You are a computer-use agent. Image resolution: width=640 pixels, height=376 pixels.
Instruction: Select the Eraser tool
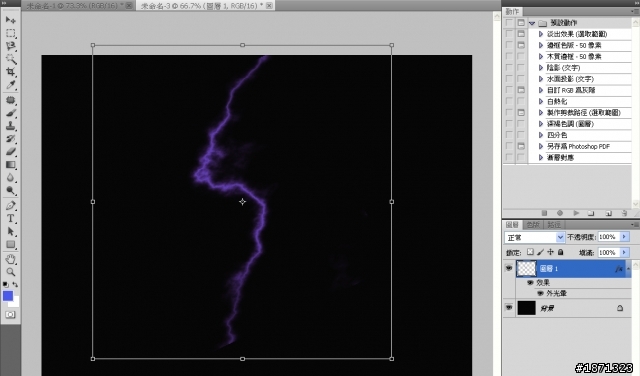pos(11,152)
